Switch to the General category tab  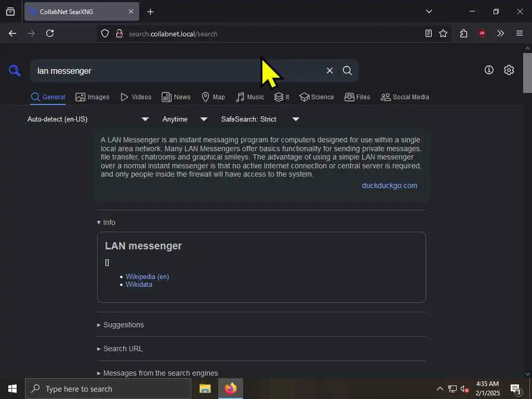point(48,97)
